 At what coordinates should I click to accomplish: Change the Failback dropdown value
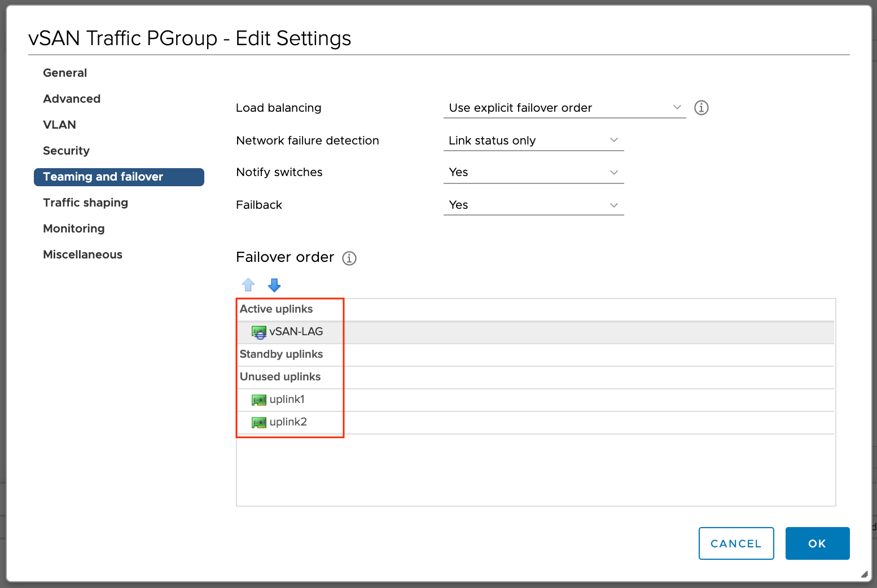[533, 205]
